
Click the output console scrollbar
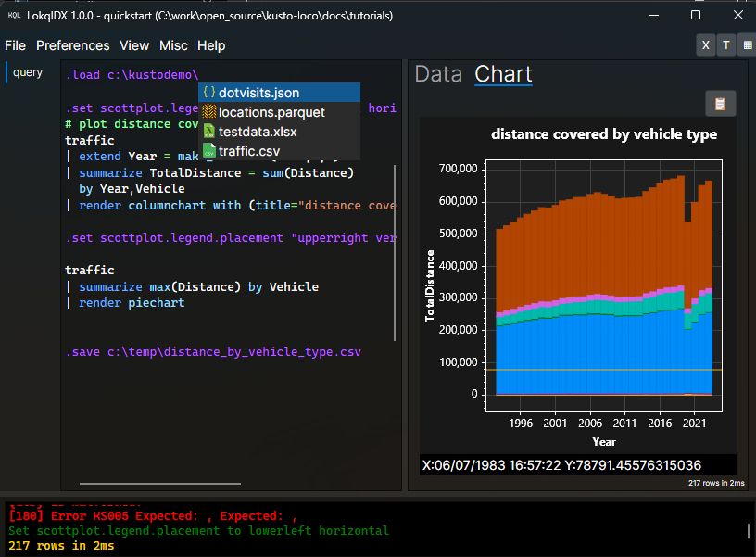point(749,530)
